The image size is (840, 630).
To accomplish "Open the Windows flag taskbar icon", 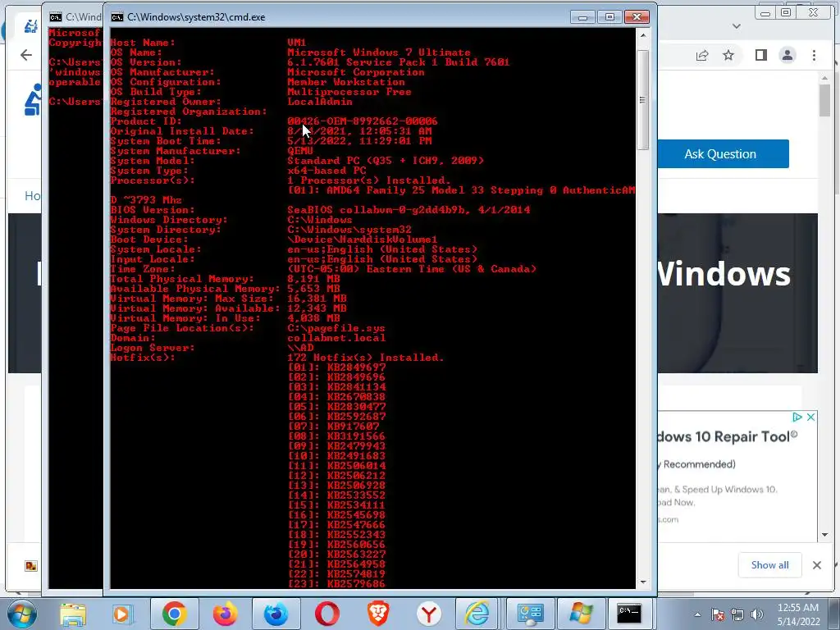I will 581,614.
